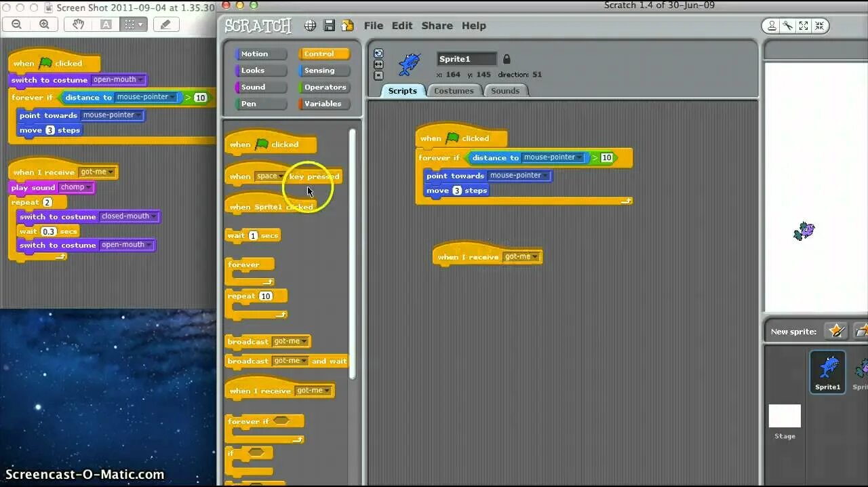Click the count value in repeat block
The height and width of the screenshot is (487, 868).
[x=265, y=296]
